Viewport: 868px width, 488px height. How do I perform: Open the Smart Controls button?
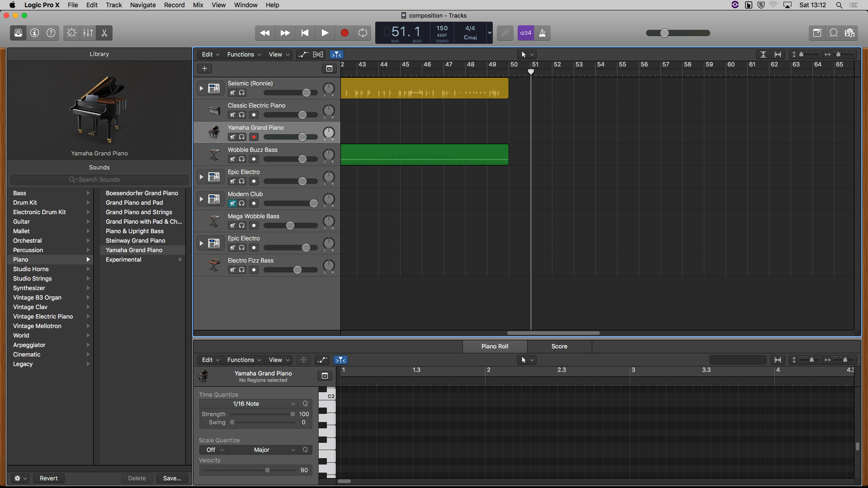point(71,33)
